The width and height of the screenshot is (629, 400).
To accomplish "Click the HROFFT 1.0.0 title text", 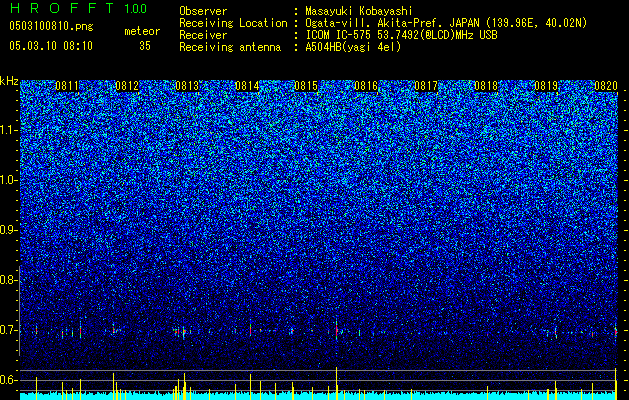I will [x=79, y=8].
